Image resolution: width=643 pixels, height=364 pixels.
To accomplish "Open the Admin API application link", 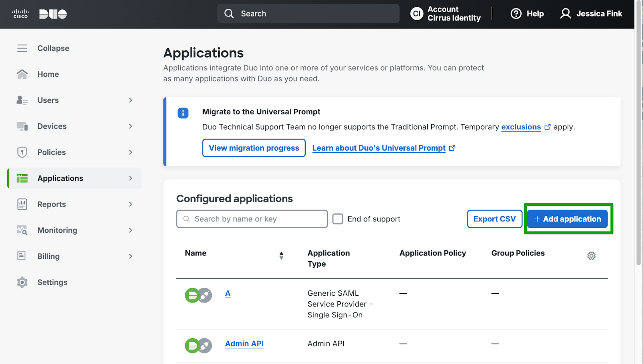I will pos(244,344).
